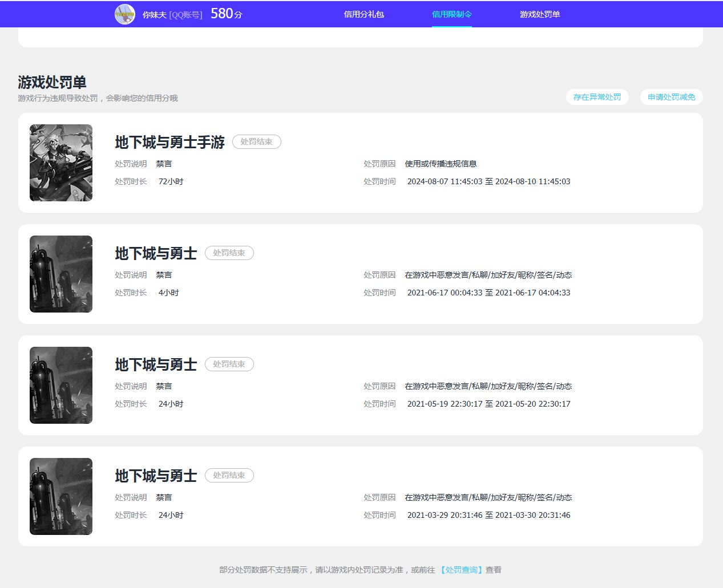Click the 4小时 duration value

168,293
